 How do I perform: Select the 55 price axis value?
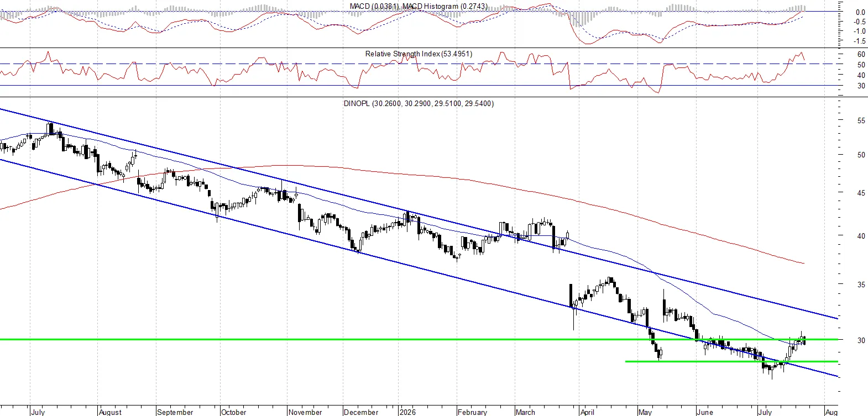pos(861,120)
